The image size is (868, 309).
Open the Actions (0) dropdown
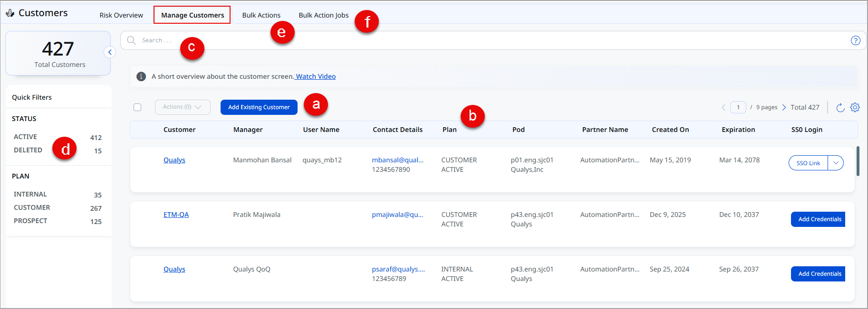(x=183, y=107)
